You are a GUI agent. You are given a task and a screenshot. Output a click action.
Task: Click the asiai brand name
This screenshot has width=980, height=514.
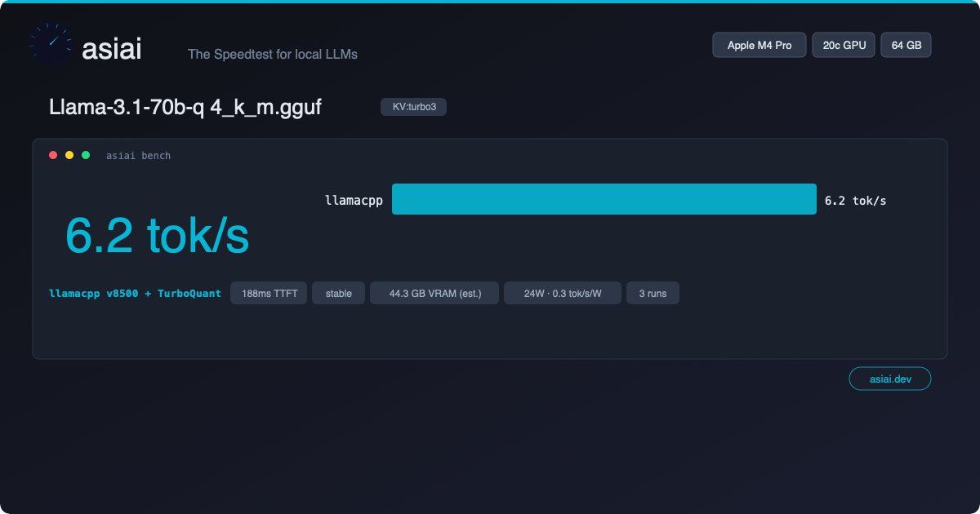coord(112,49)
